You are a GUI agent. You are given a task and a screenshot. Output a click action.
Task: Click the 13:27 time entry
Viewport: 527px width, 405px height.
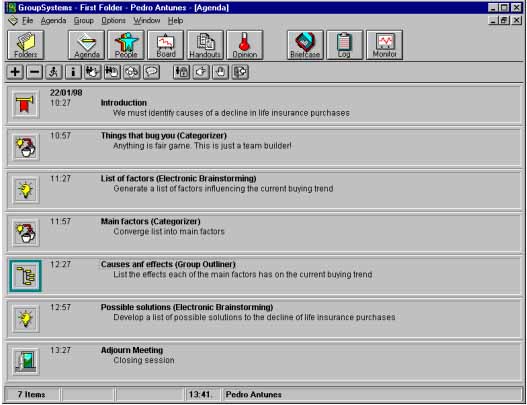[60, 350]
